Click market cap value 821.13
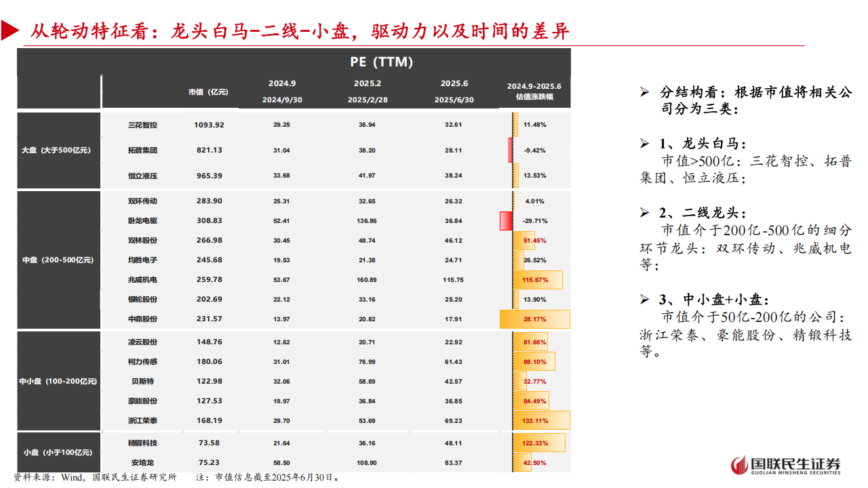The image size is (868, 488). (208, 150)
